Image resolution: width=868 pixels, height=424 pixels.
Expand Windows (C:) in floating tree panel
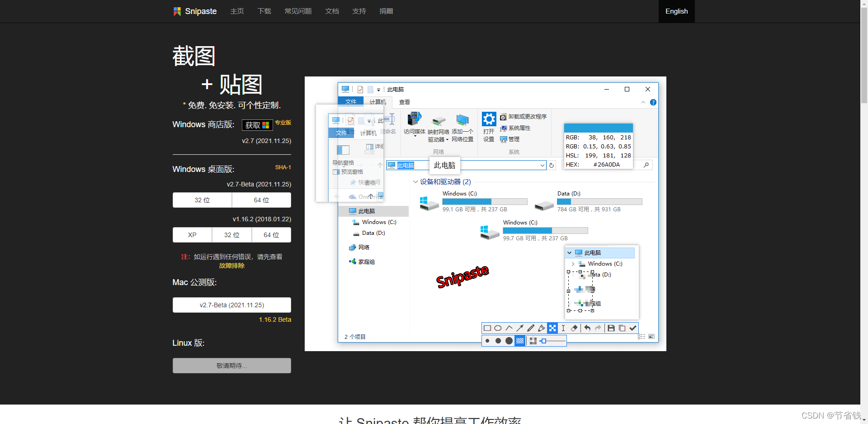coord(573,264)
